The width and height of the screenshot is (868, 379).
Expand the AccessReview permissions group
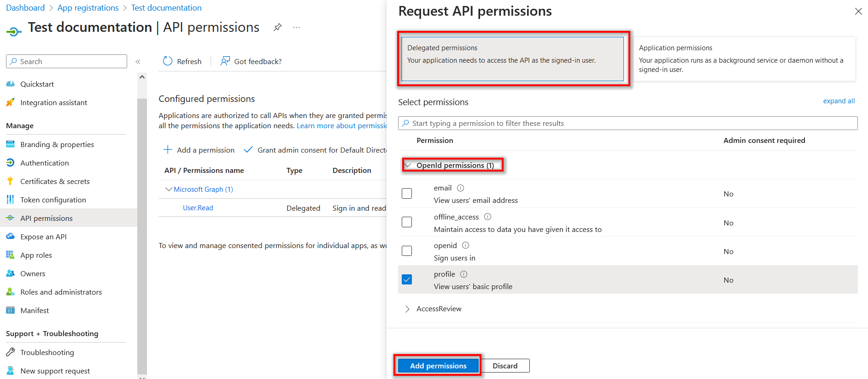click(407, 309)
